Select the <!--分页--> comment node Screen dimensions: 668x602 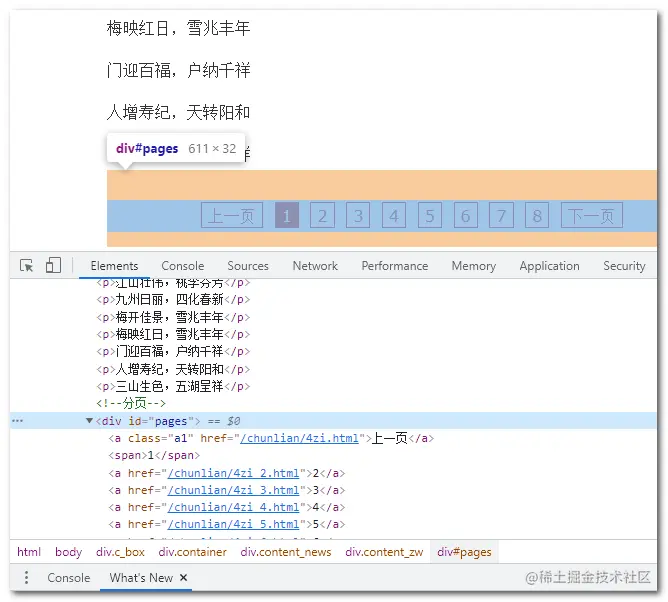[131, 403]
